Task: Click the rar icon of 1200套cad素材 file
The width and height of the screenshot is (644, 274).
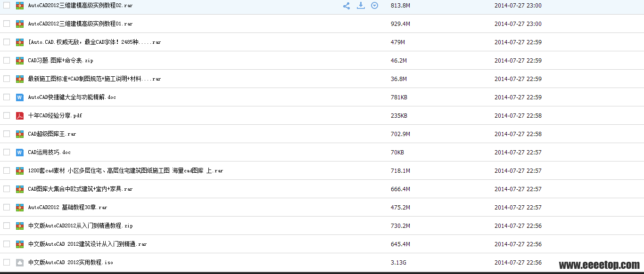Action: 20,171
